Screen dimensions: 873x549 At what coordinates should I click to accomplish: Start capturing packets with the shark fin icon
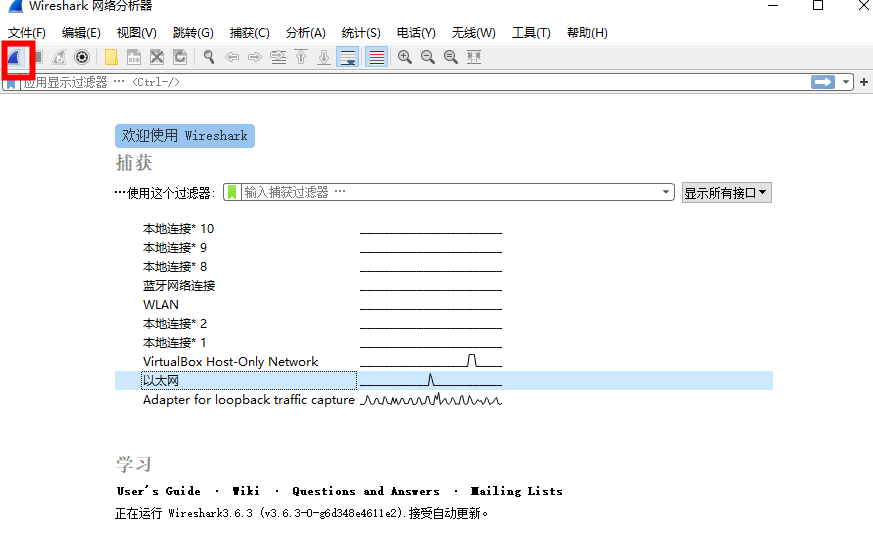(15, 57)
